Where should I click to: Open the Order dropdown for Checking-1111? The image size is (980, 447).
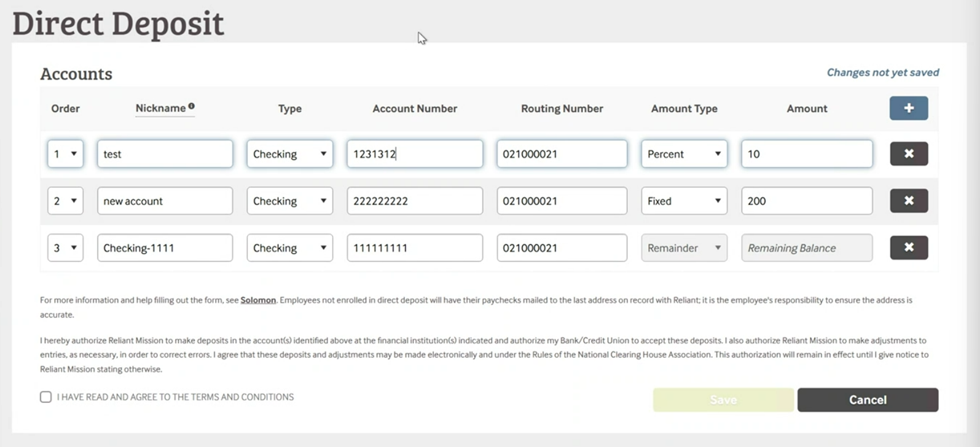(65, 247)
